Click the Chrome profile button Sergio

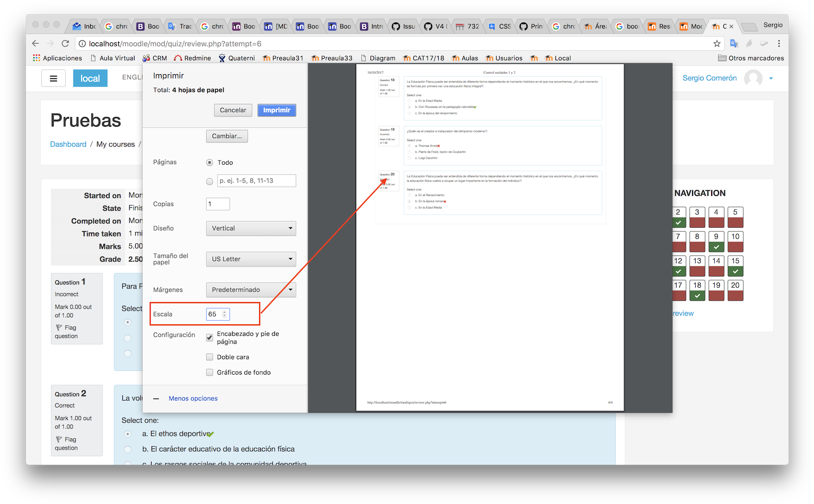click(x=773, y=25)
